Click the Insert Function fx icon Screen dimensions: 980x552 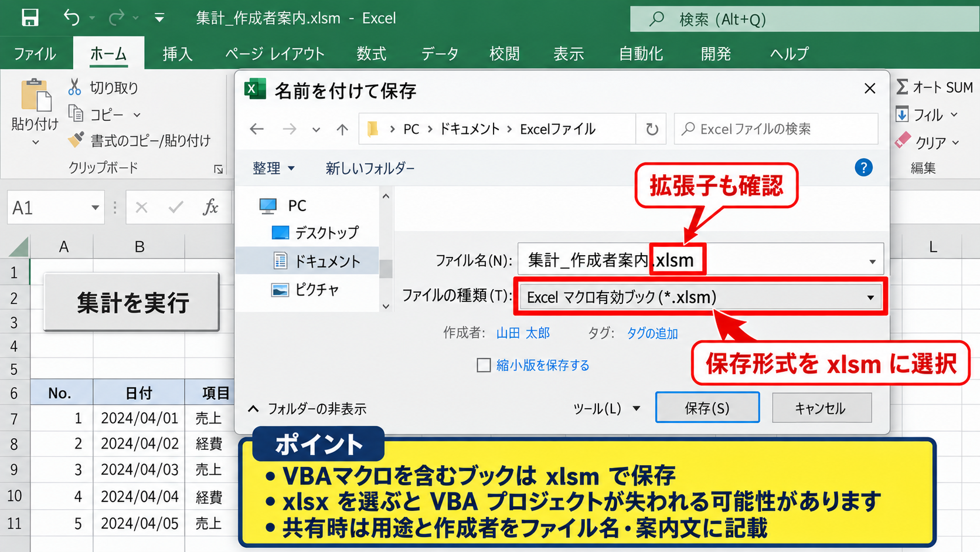point(210,207)
